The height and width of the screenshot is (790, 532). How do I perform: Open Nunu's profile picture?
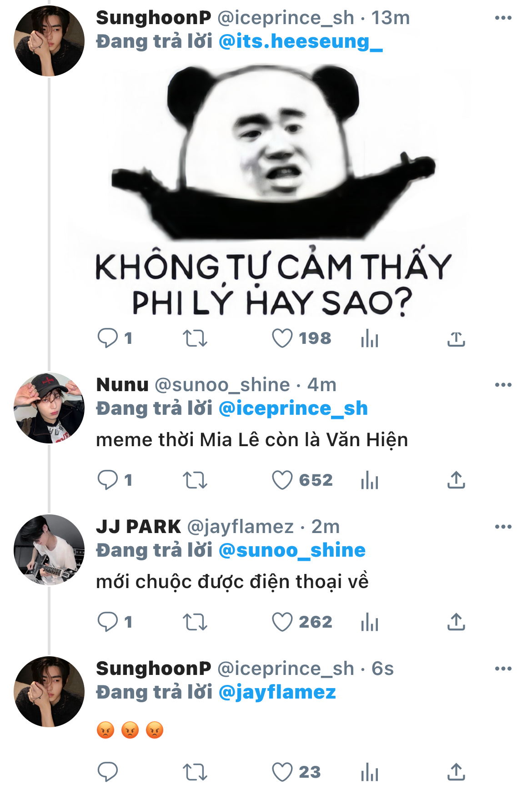49,408
